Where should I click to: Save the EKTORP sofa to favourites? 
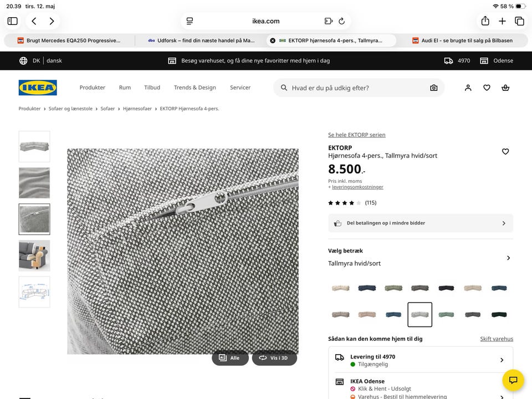point(505,152)
